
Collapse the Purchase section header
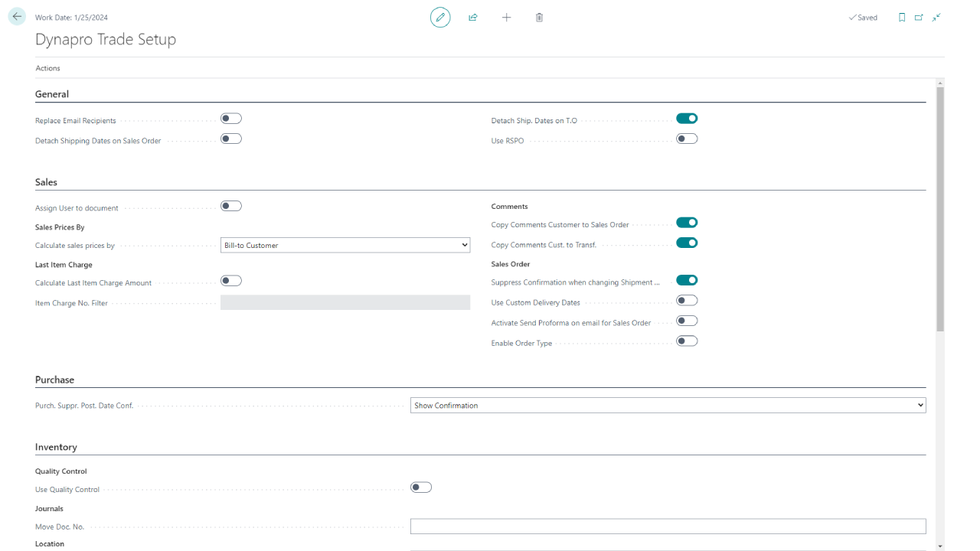54,380
